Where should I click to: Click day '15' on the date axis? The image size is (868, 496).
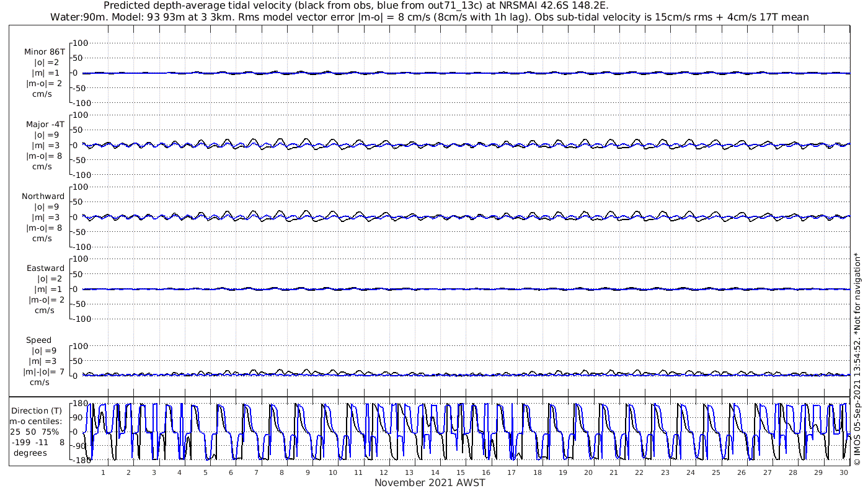461,472
